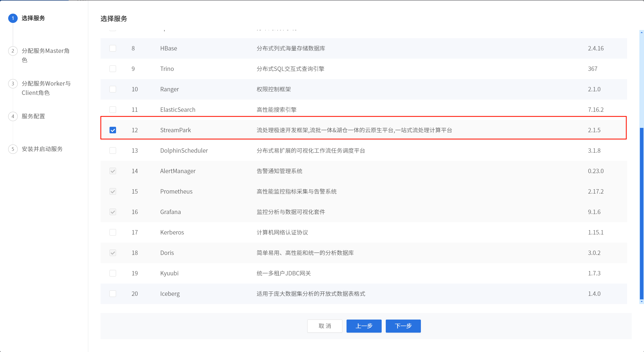Open step label 服务配置 in sidebar
This screenshot has width=644, height=352.
33,116
